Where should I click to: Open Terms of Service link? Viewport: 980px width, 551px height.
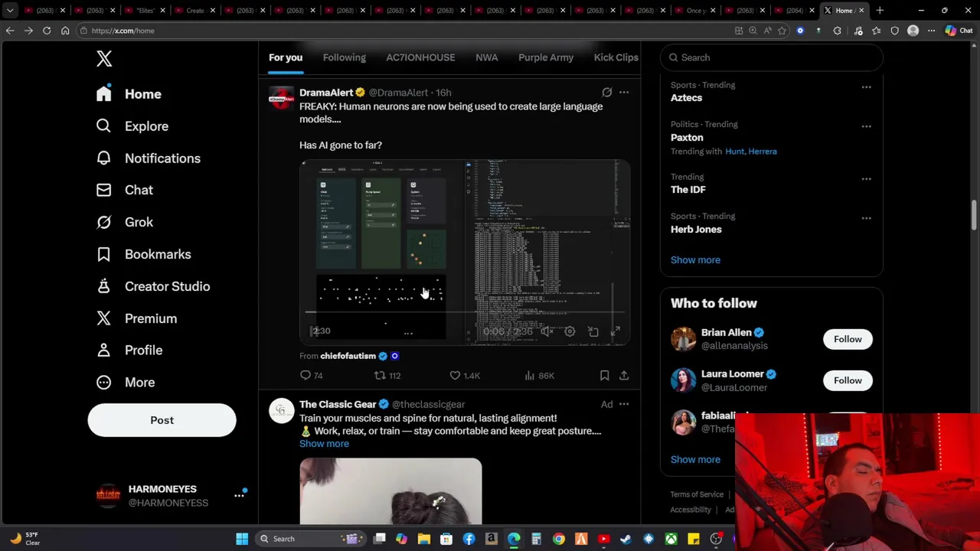697,494
